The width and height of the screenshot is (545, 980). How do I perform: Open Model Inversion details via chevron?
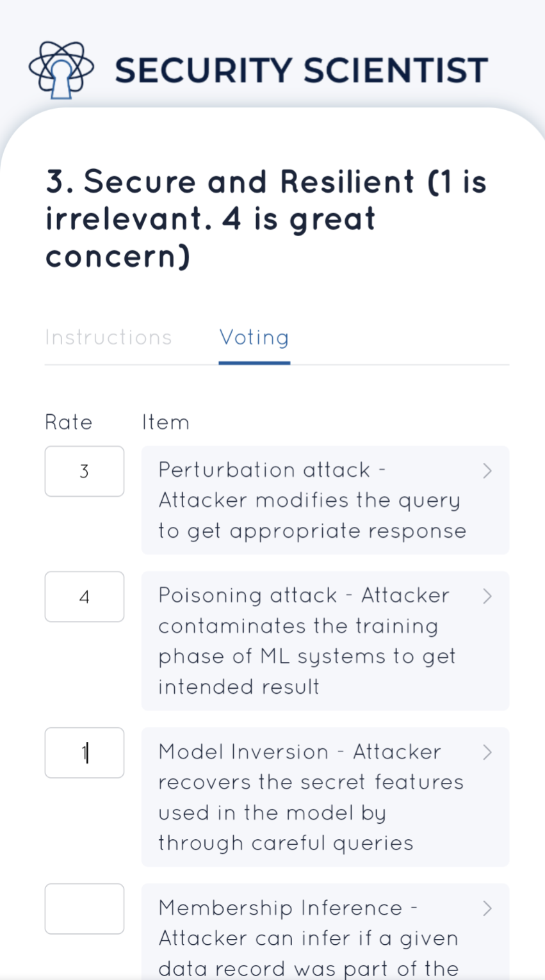(x=487, y=752)
